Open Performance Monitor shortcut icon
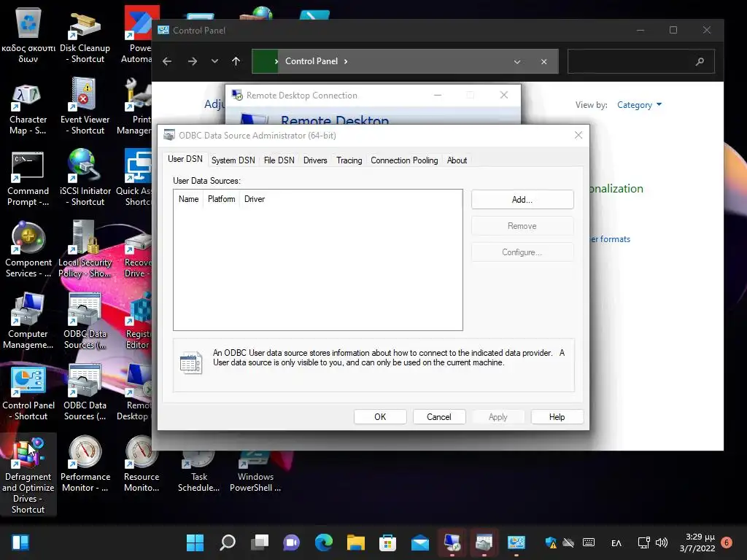The image size is (747, 560). (85, 464)
